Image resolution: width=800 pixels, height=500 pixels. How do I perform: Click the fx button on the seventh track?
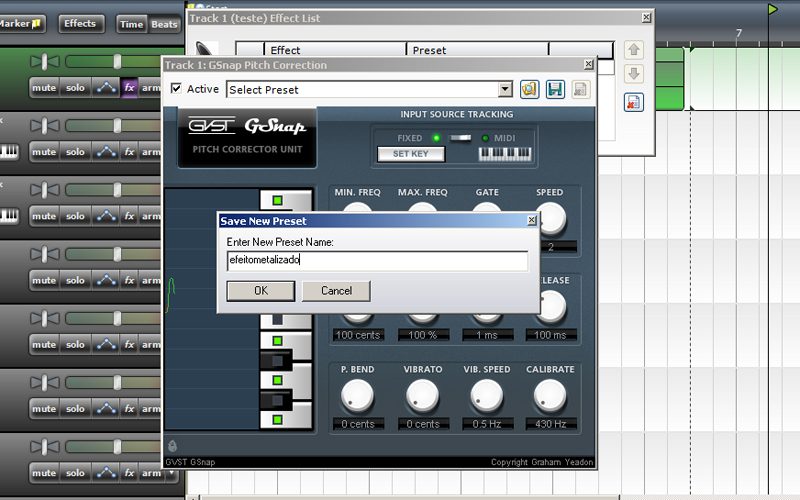point(130,473)
